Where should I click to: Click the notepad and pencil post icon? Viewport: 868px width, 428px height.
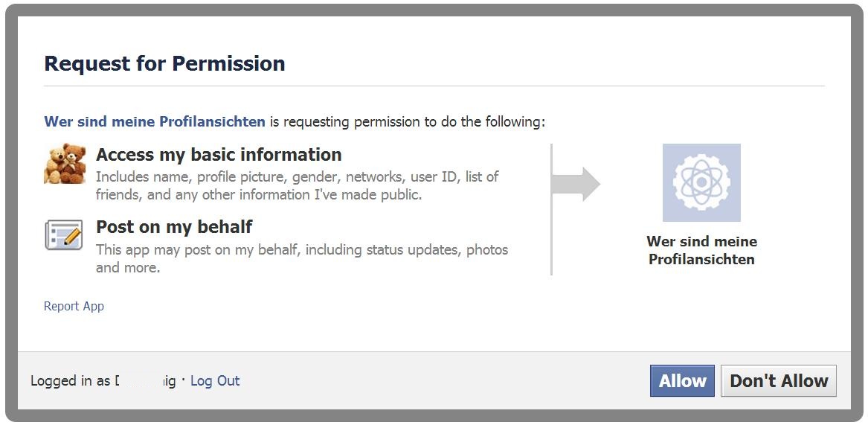[x=64, y=234]
